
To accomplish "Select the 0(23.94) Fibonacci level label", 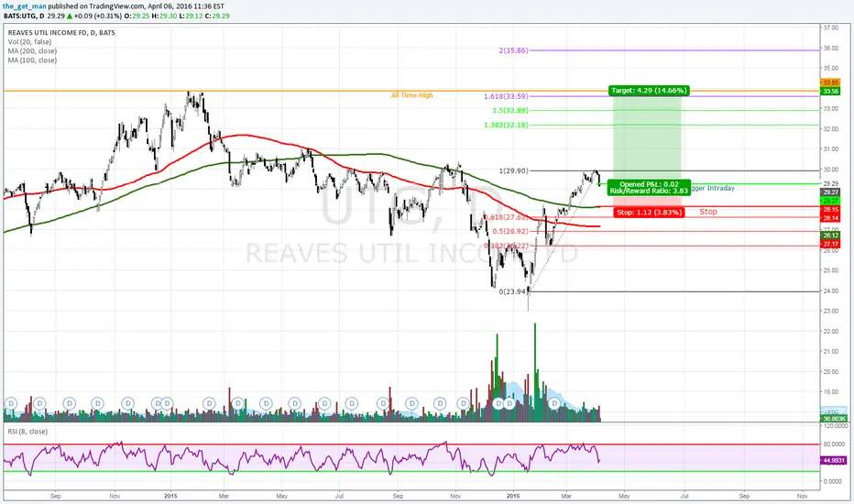I will click(x=514, y=291).
